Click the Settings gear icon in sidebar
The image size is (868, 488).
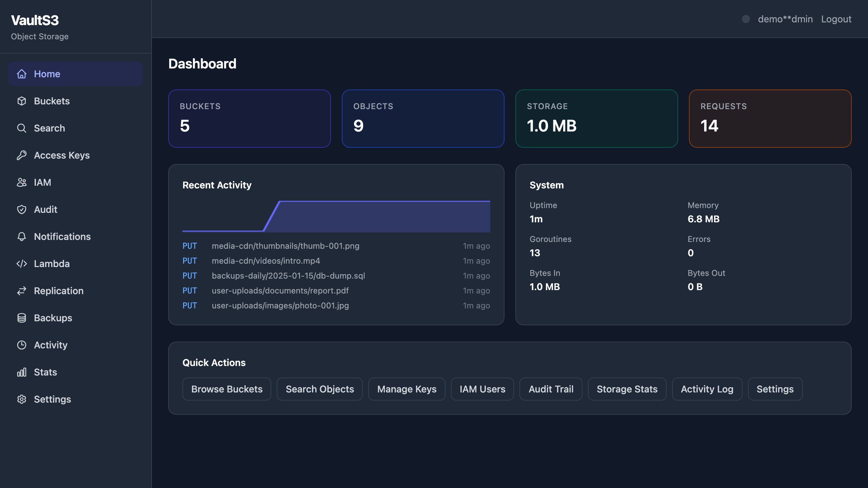coord(22,399)
